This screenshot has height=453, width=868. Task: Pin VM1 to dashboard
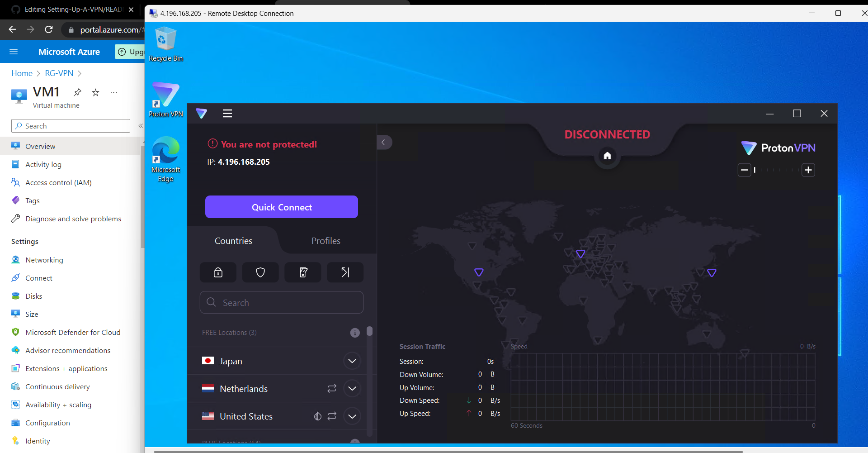pos(77,92)
